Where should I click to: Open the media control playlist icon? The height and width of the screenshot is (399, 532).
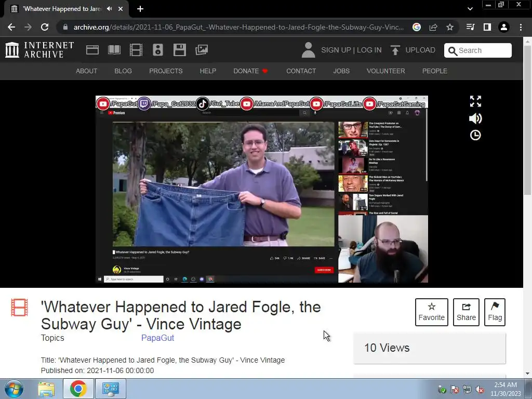470,27
